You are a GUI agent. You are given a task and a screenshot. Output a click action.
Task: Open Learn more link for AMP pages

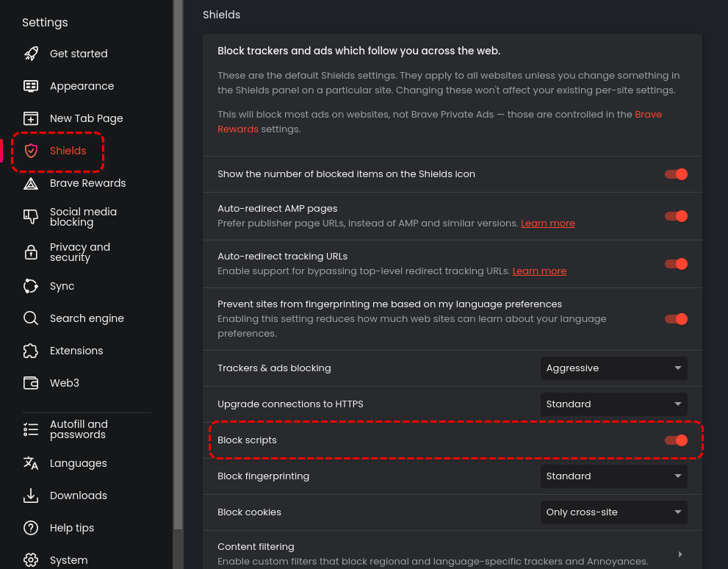tap(548, 223)
